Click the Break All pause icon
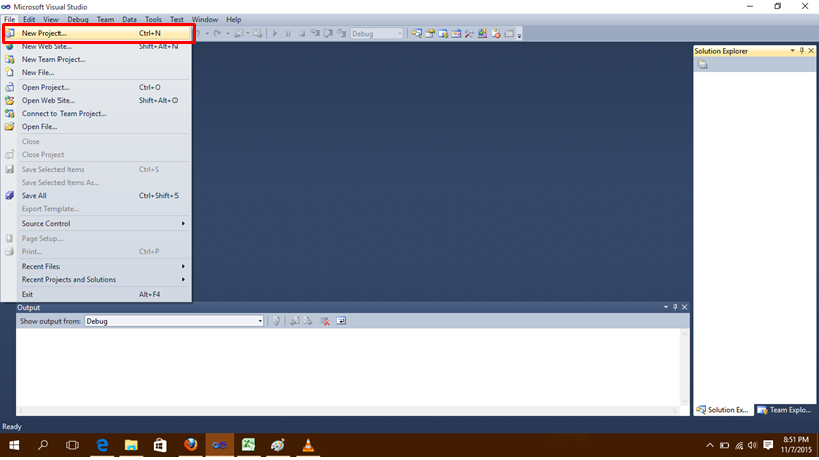The height and width of the screenshot is (460, 819). (x=288, y=33)
